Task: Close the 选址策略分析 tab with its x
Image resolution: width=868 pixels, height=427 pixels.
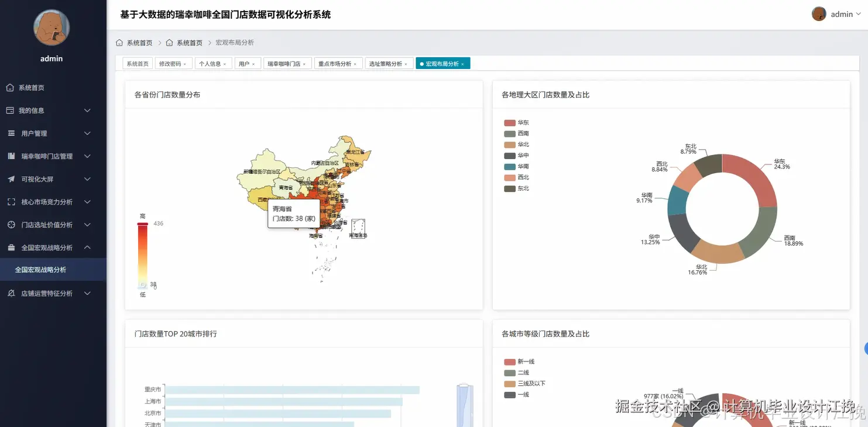Action: click(x=406, y=64)
